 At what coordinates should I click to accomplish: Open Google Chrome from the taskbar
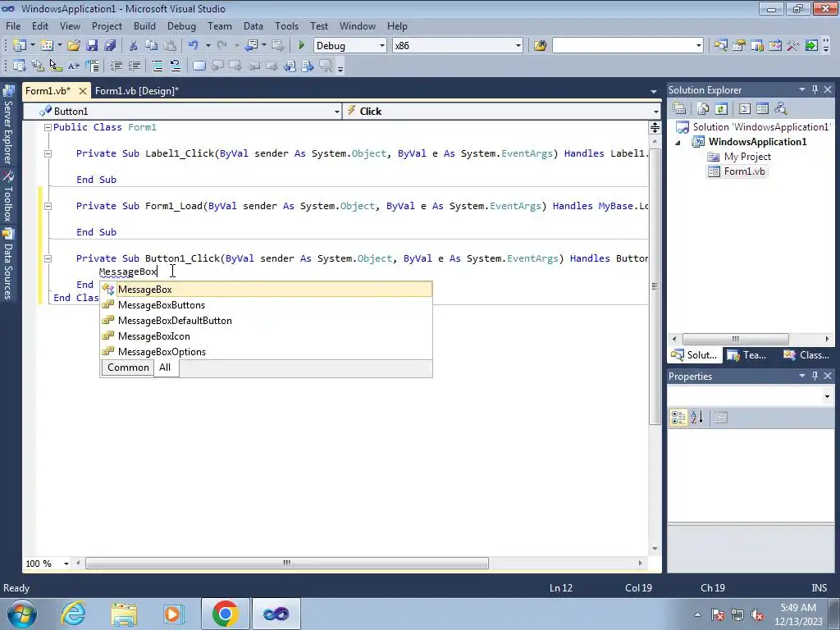coord(225,614)
